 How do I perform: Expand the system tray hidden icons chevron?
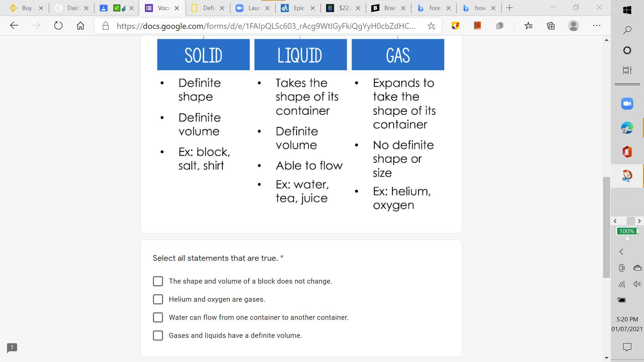point(621,252)
